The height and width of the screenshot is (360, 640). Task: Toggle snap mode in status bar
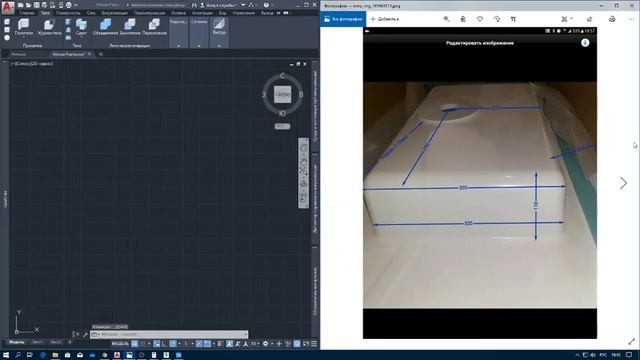[x=143, y=344]
